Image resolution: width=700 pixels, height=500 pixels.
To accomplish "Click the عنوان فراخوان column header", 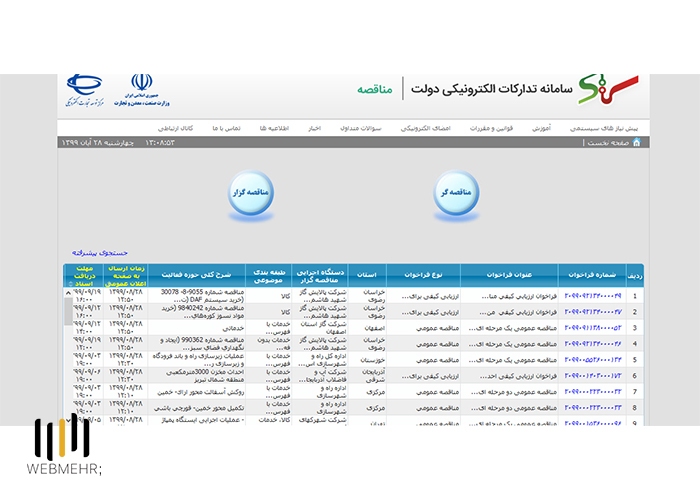I will point(509,275).
